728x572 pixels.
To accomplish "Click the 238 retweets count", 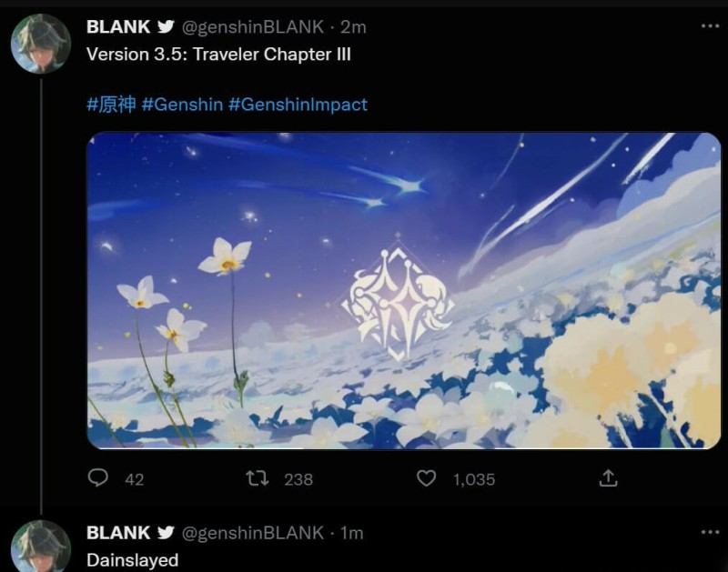I will pyautogui.click(x=298, y=479).
